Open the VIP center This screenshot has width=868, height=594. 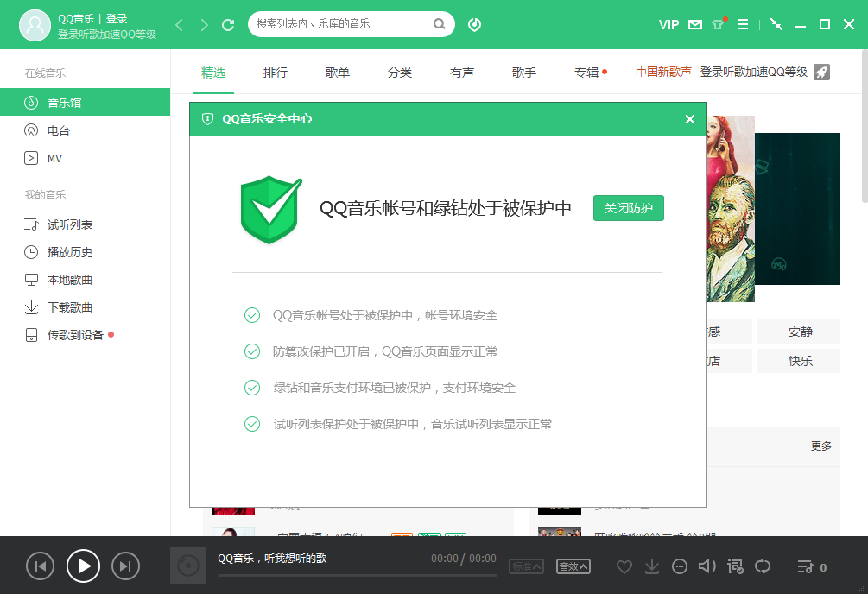click(668, 25)
